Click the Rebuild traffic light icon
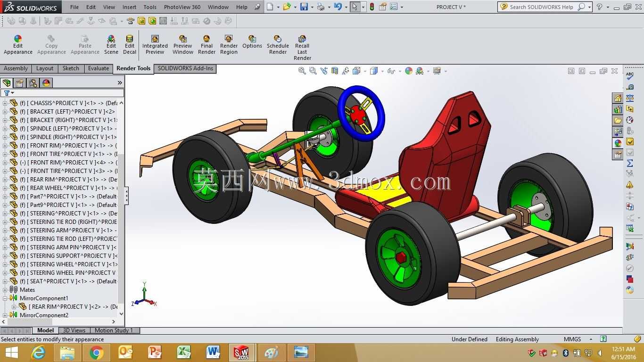 pyautogui.click(x=372, y=7)
